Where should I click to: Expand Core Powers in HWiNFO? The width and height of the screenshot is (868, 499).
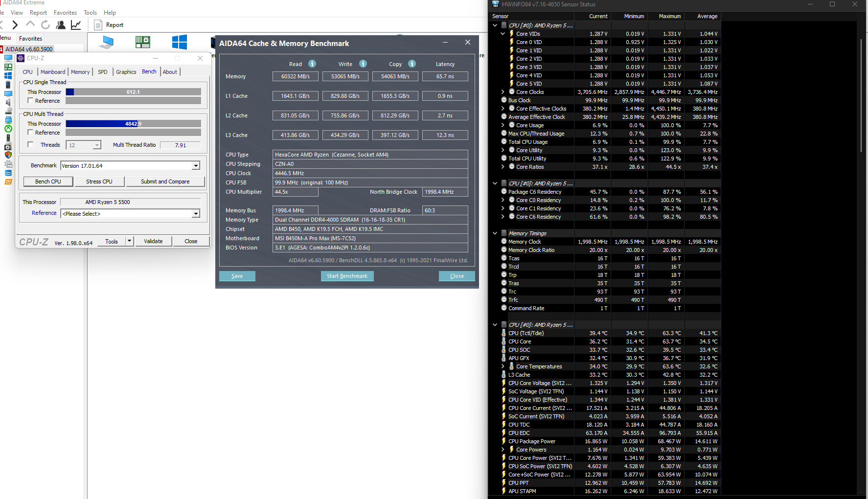[x=503, y=450]
